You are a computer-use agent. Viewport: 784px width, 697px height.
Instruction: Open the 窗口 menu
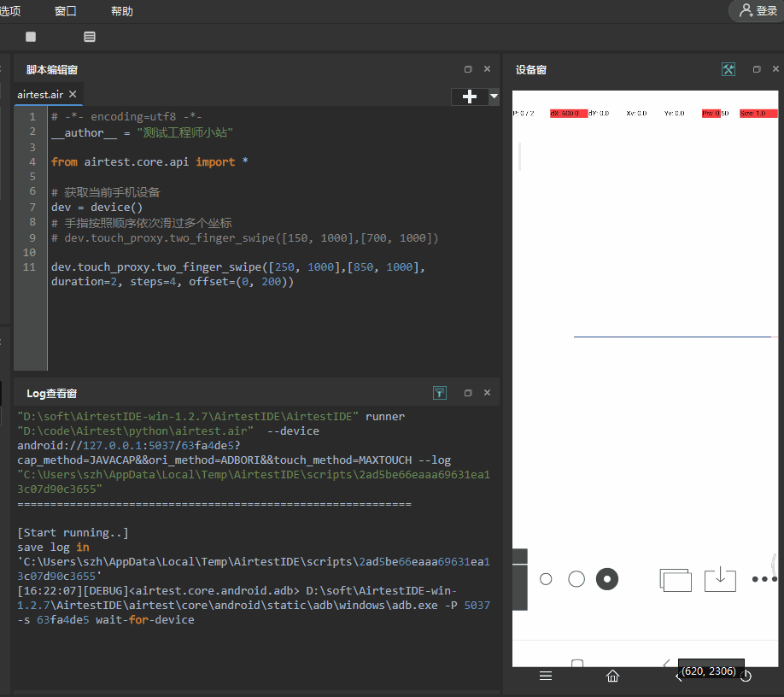[66, 11]
